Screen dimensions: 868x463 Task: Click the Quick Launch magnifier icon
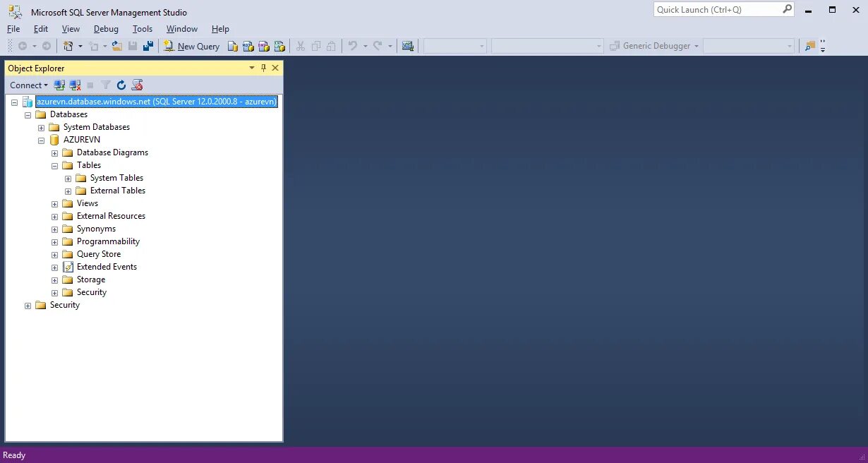(788, 10)
